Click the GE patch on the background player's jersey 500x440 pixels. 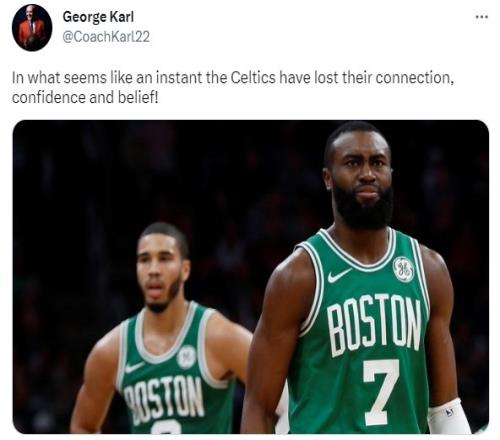pos(187,357)
